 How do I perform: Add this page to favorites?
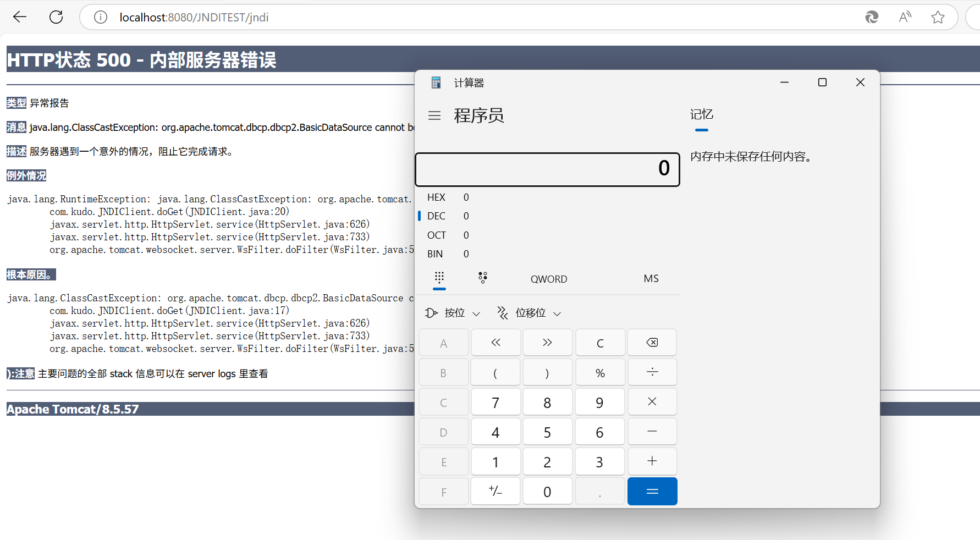938,17
